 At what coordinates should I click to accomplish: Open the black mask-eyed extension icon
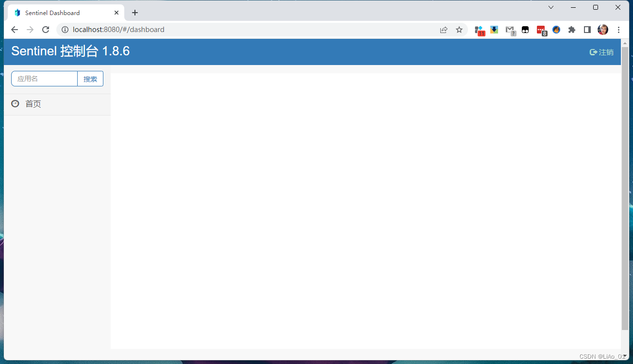pyautogui.click(x=525, y=30)
